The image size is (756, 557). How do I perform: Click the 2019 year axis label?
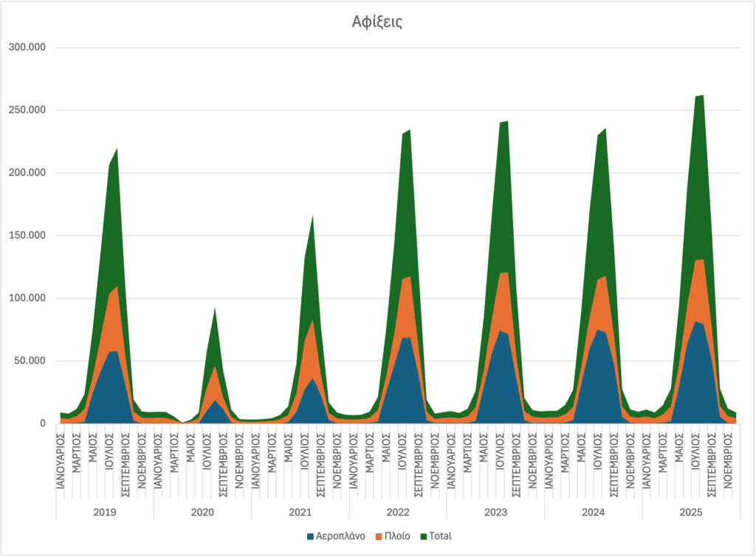(x=104, y=512)
